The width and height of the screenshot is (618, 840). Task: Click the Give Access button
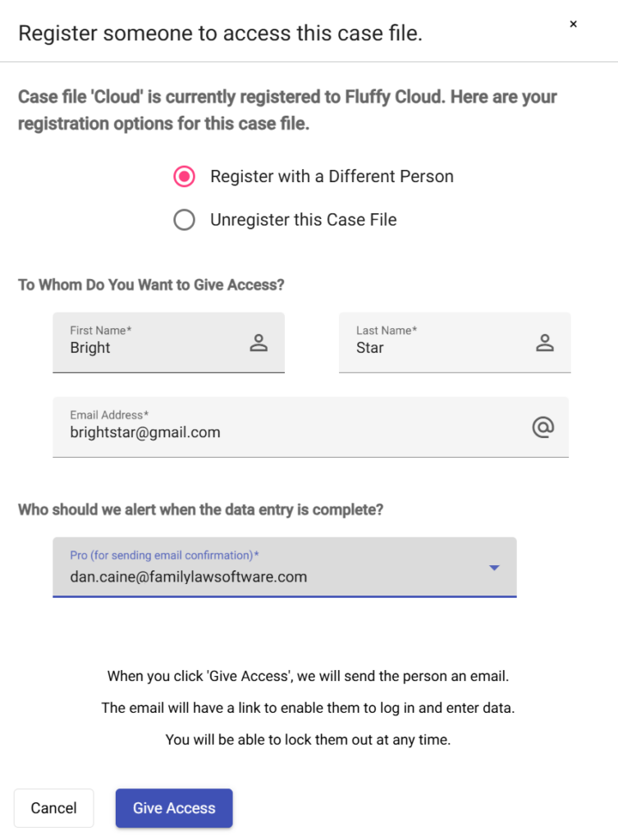174,808
